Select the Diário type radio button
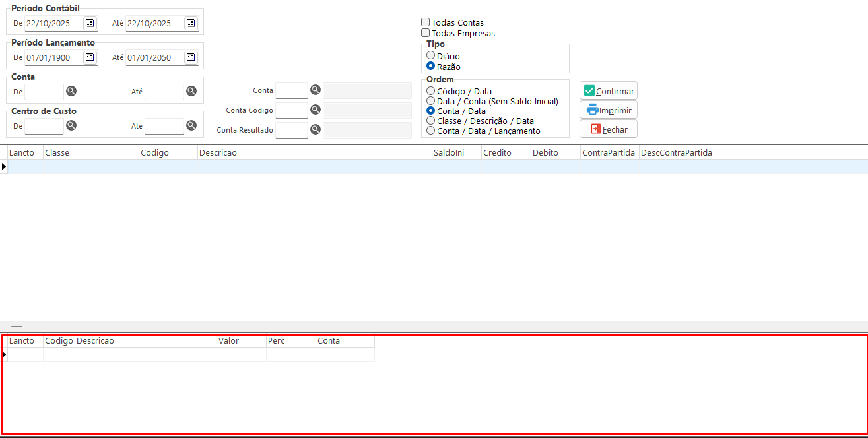The width and height of the screenshot is (868, 438). tap(431, 56)
